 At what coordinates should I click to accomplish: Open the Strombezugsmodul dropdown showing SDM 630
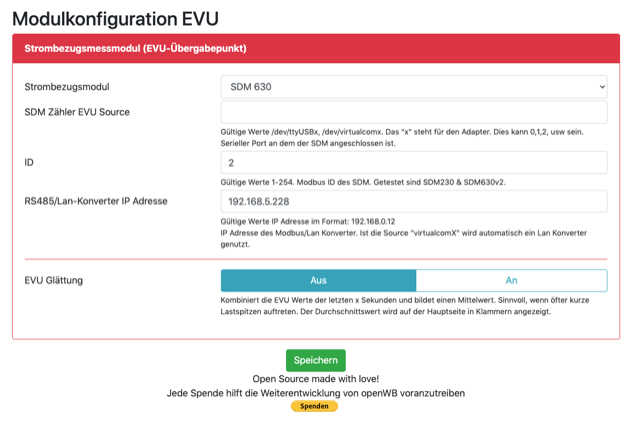(413, 87)
